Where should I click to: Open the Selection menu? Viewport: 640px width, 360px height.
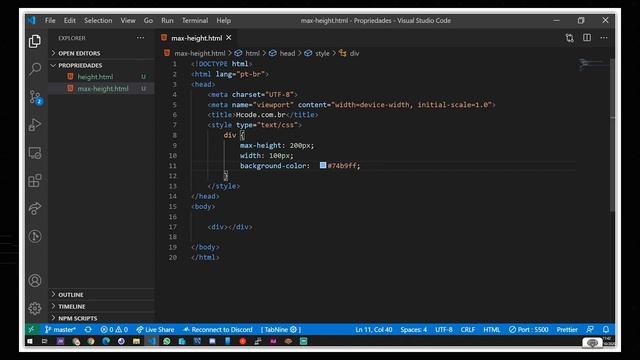(x=98, y=20)
